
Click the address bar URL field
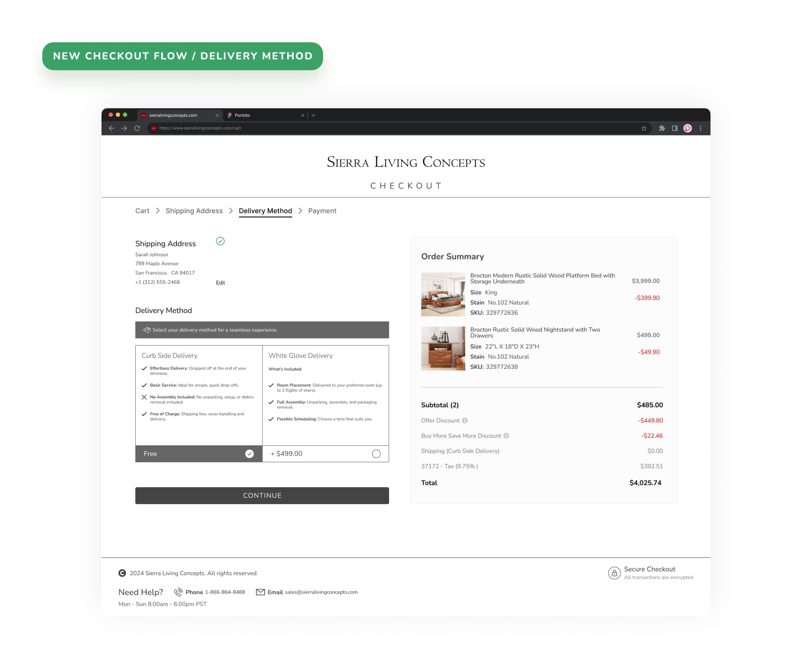(x=399, y=128)
